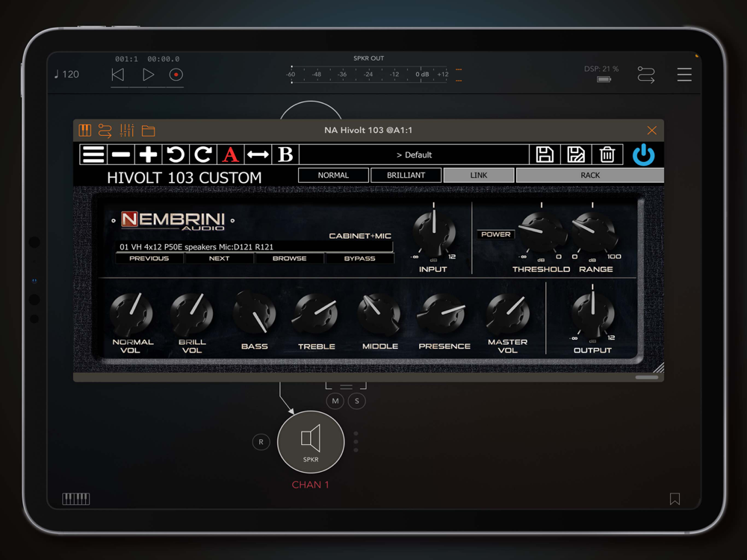This screenshot has width=747, height=560.
Task: Click the Save As preset icon
Action: 575,155
